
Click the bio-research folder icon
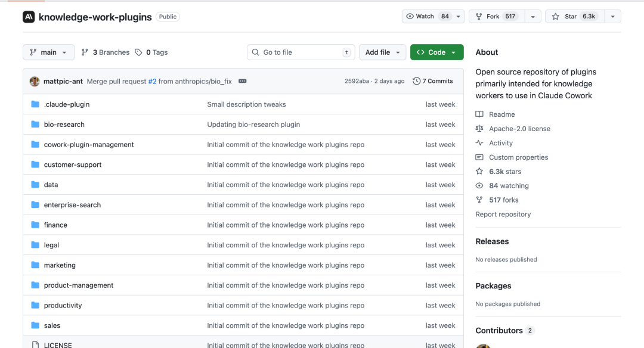35,125
